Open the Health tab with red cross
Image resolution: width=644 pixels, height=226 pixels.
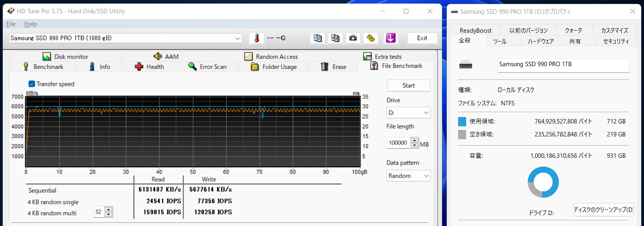pyautogui.click(x=150, y=67)
